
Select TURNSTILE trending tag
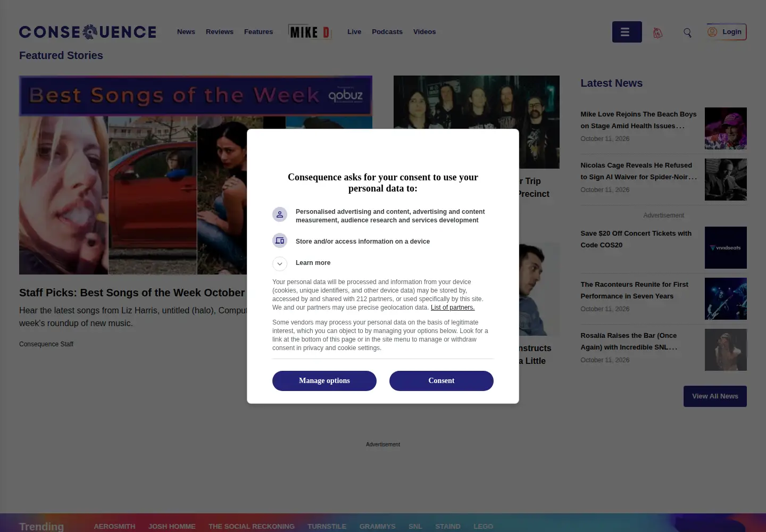click(327, 526)
